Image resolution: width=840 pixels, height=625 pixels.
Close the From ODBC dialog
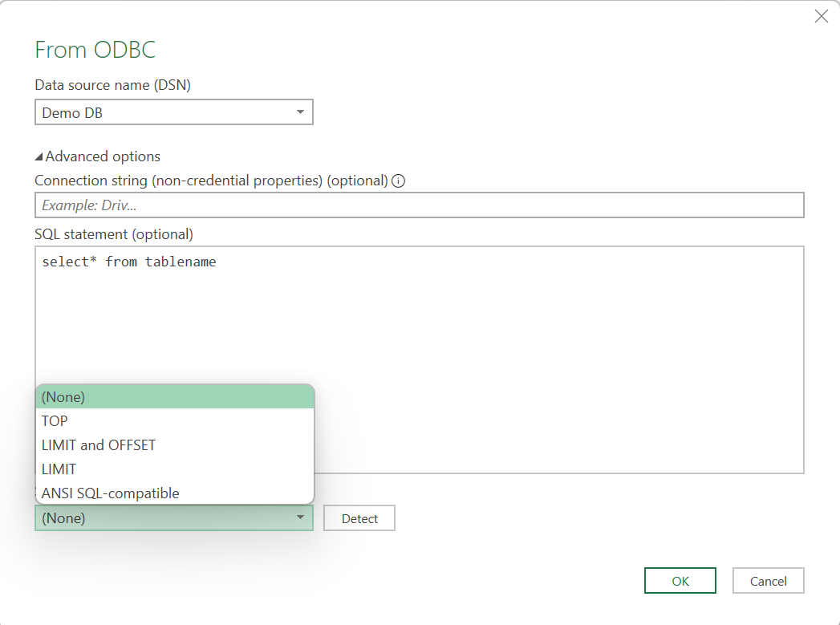pyautogui.click(x=821, y=17)
